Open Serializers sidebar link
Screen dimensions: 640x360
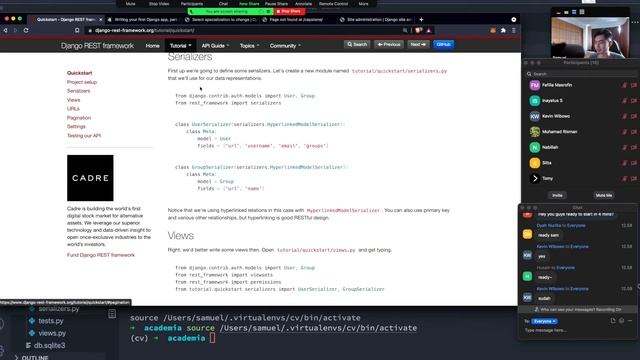click(x=78, y=91)
